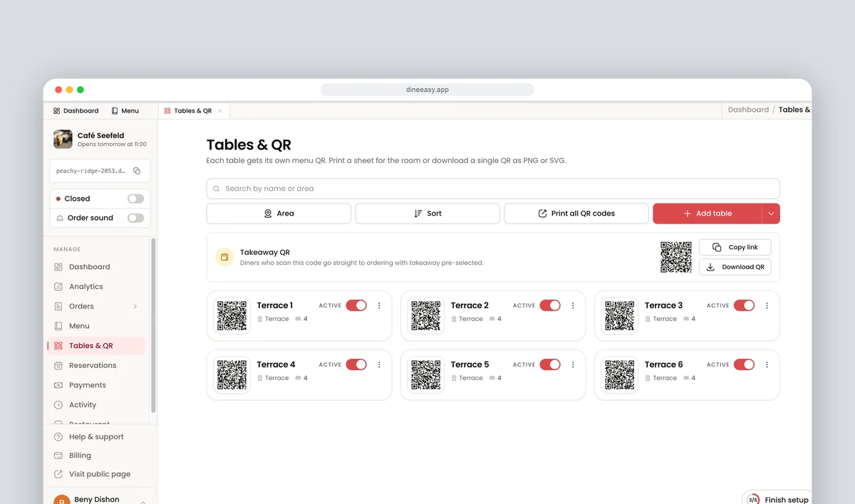The image size is (855, 504).
Task: Expand the Orders submenu chevron
Action: click(135, 306)
